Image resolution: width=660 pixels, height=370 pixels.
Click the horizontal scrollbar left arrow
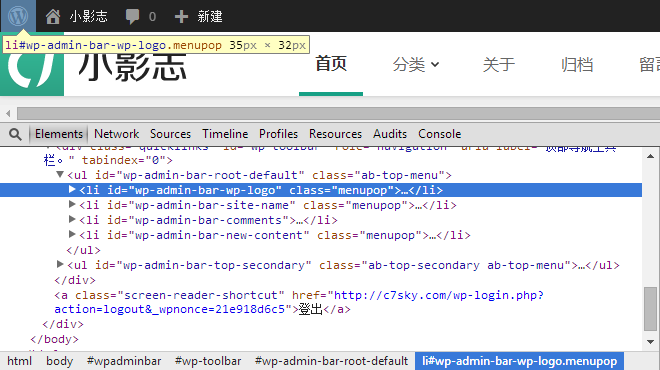(x=8, y=113)
